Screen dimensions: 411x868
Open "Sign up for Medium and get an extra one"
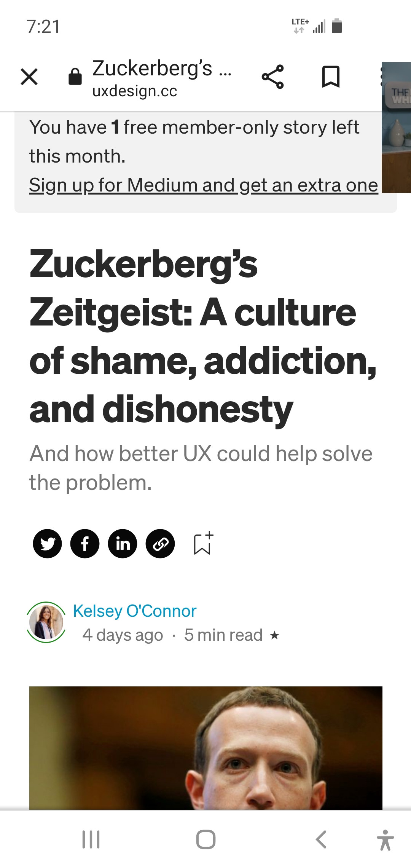[204, 185]
